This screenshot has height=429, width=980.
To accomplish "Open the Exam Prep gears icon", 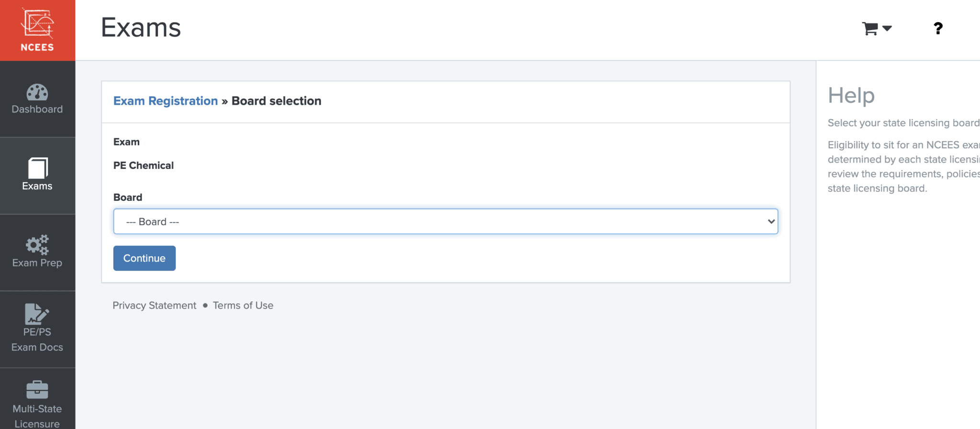I will click(x=37, y=244).
